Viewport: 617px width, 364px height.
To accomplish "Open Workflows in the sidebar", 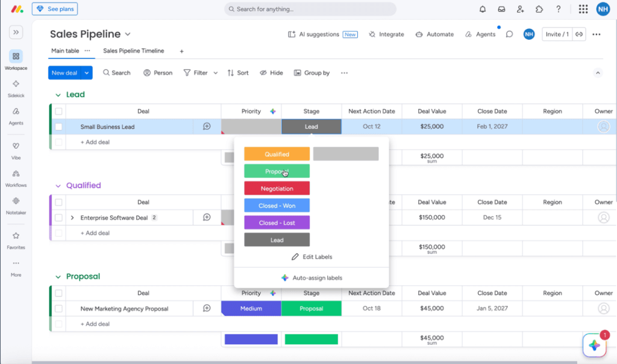I will pyautogui.click(x=16, y=178).
